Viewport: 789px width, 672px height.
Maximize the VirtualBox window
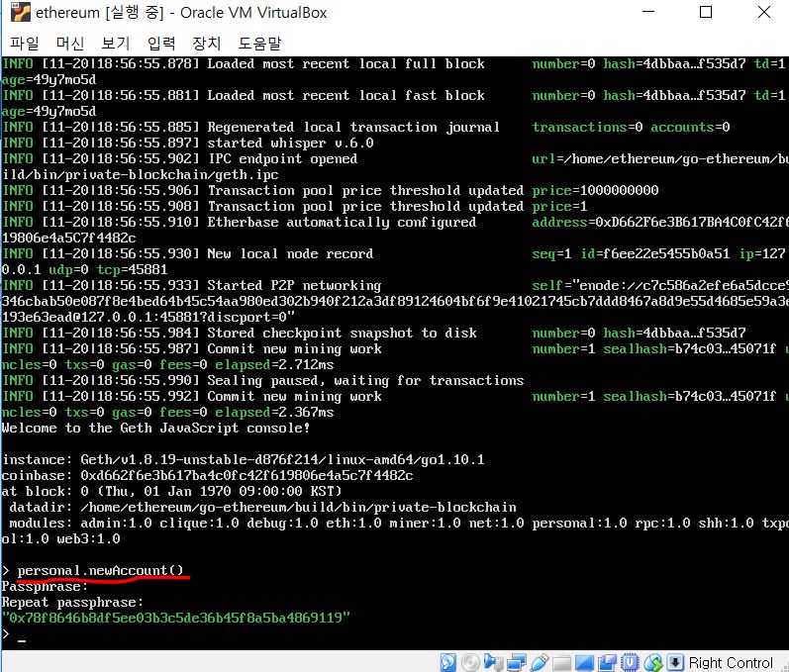pyautogui.click(x=706, y=12)
